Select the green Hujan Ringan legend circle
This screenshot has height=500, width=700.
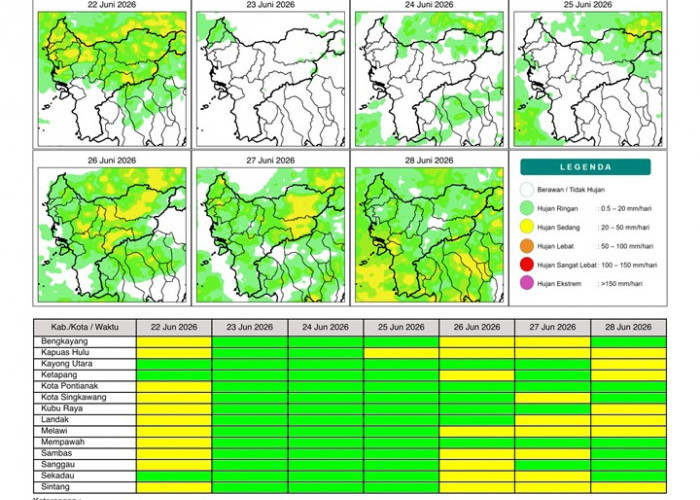(x=527, y=208)
